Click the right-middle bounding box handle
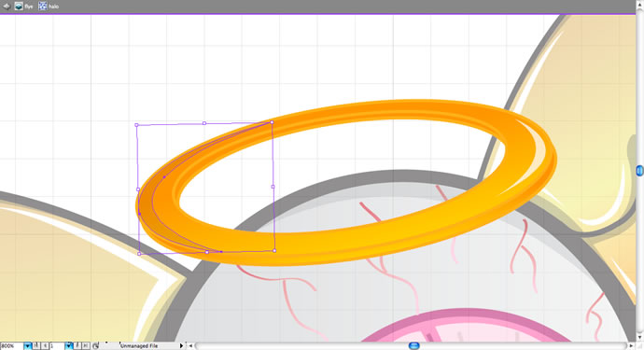 point(273,187)
